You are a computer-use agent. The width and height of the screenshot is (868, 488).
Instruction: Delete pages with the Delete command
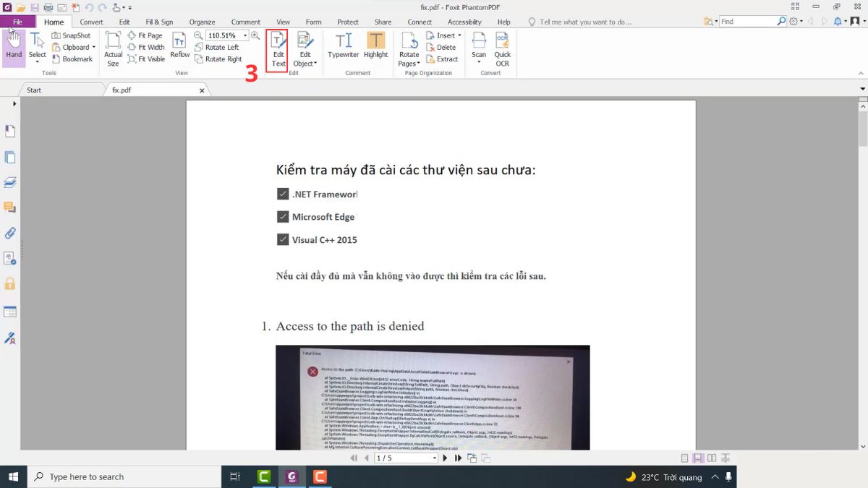click(441, 47)
